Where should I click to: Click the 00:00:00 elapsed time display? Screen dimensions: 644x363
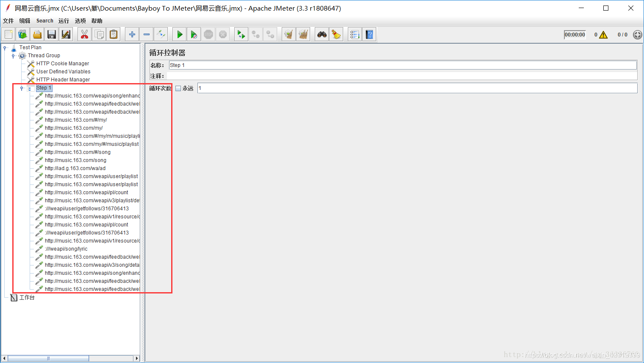click(575, 35)
